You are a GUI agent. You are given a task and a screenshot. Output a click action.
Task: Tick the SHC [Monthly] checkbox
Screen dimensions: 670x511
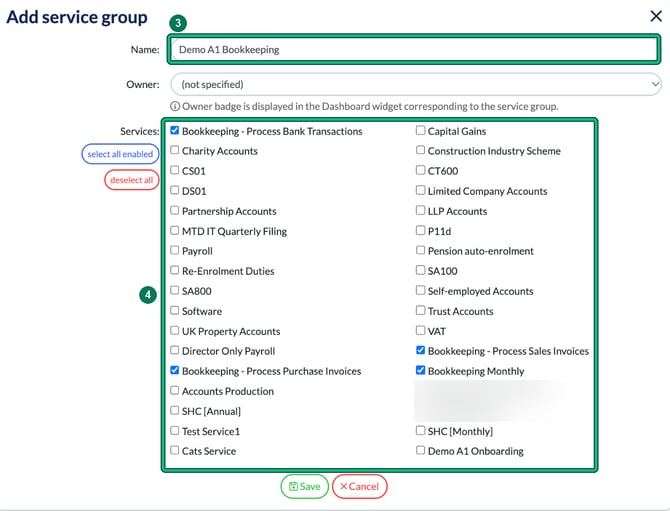[420, 430]
